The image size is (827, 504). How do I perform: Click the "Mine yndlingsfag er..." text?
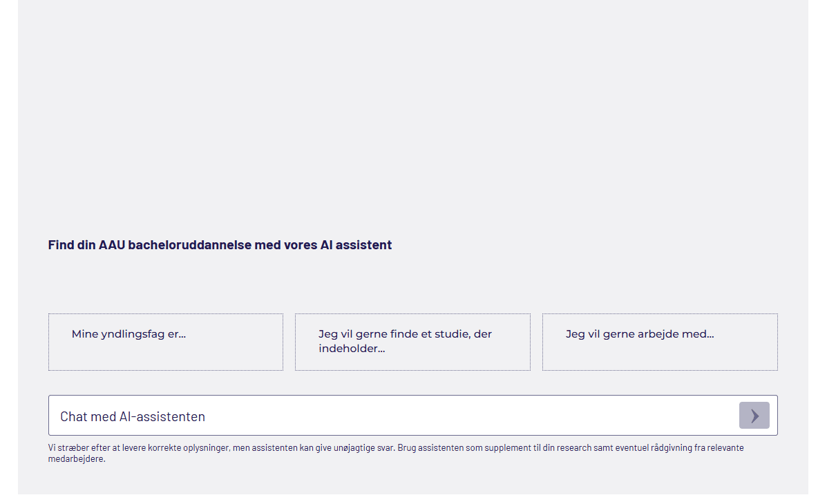pos(129,334)
